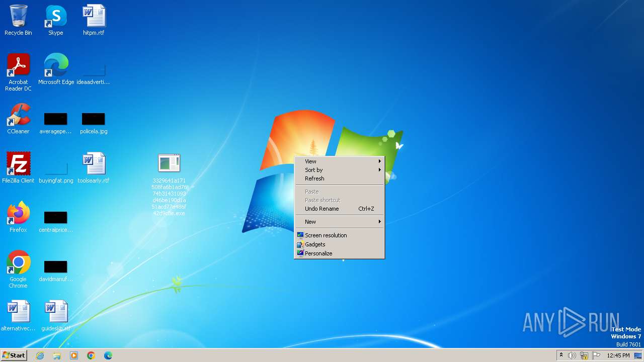
Task: Expand the New submenu
Action: pyautogui.click(x=340, y=222)
